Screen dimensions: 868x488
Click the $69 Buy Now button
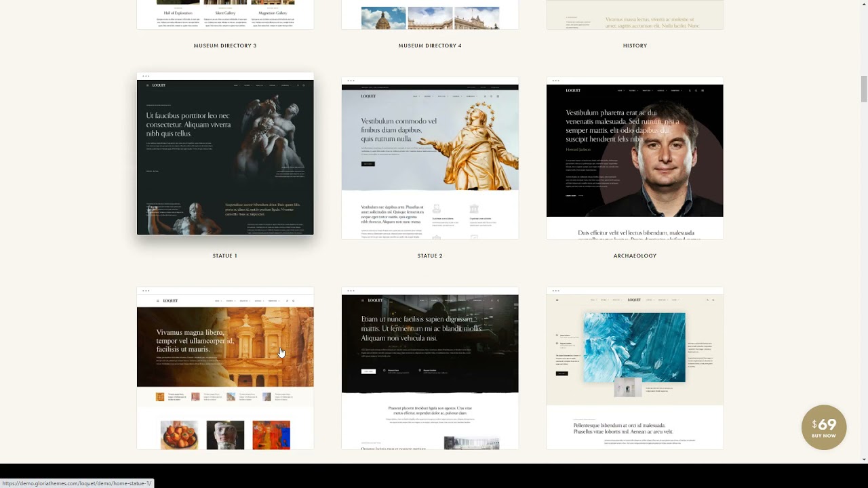tap(824, 428)
